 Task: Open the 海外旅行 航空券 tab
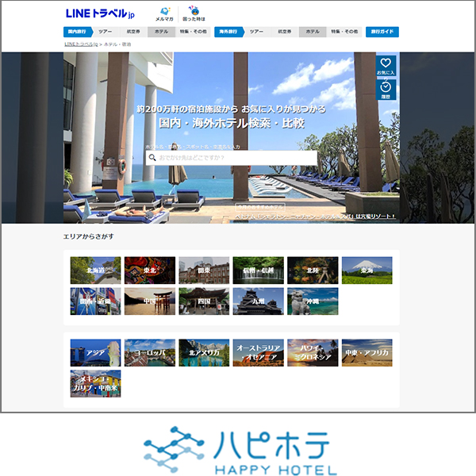click(x=284, y=32)
